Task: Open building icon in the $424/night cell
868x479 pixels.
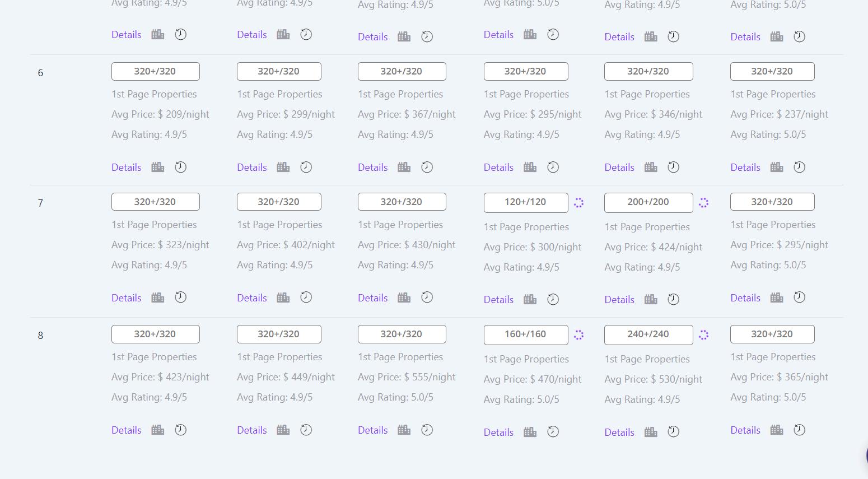Action: [651, 300]
